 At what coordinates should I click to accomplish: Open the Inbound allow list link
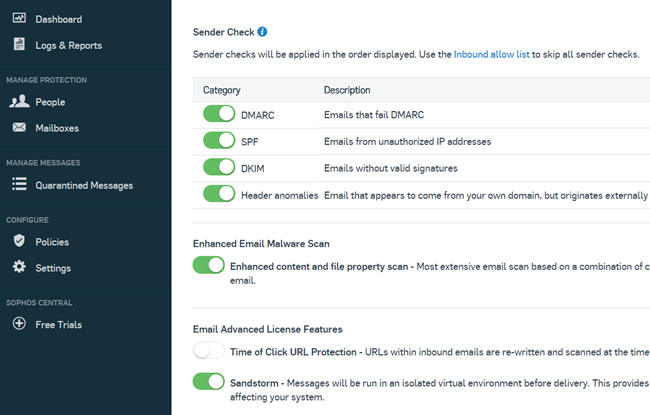[x=492, y=52]
